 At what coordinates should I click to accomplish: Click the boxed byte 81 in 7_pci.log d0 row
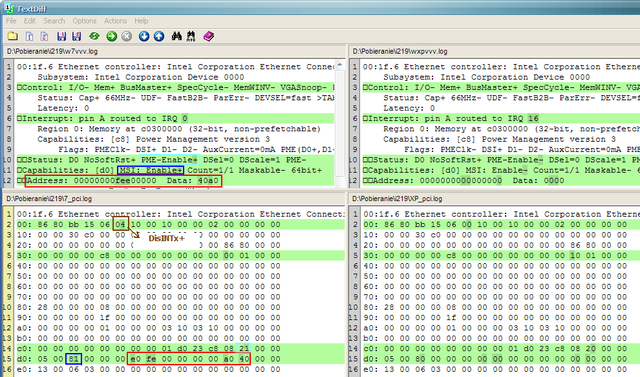74,359
